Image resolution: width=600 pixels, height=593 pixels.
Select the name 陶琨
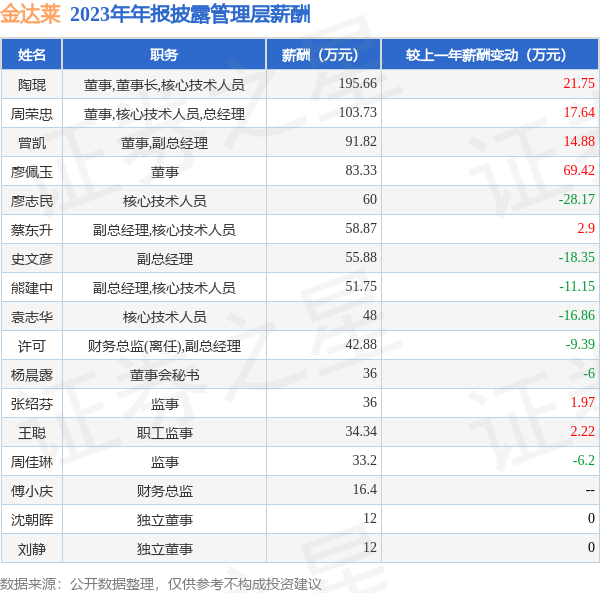pyautogui.click(x=32, y=85)
